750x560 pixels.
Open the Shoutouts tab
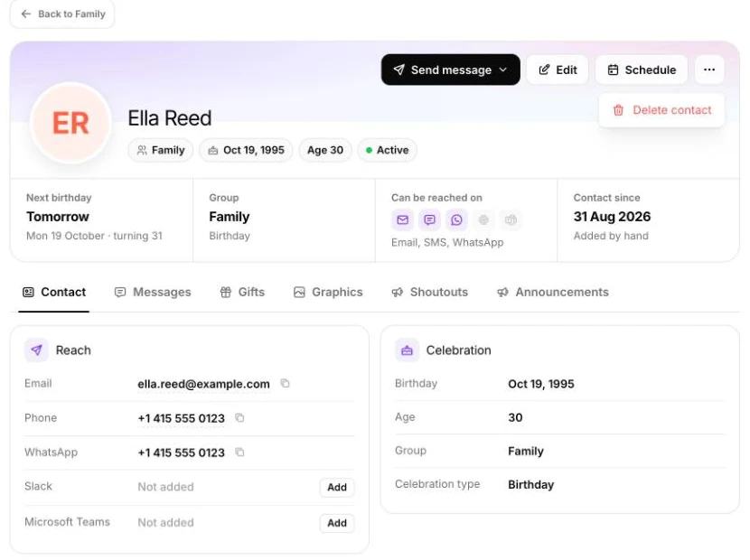click(429, 293)
